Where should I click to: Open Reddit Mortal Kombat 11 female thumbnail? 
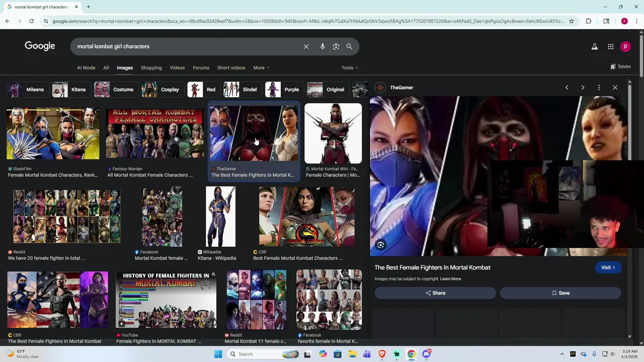click(257, 300)
